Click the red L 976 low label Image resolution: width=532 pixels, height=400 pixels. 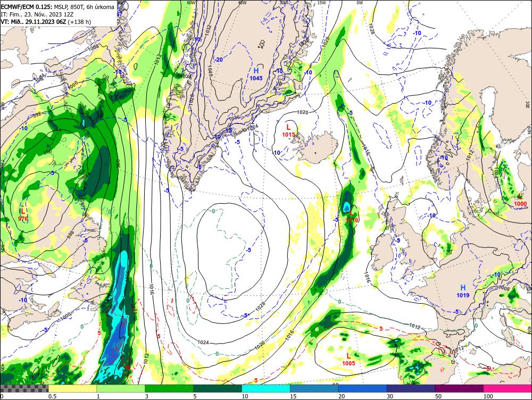click(23, 215)
